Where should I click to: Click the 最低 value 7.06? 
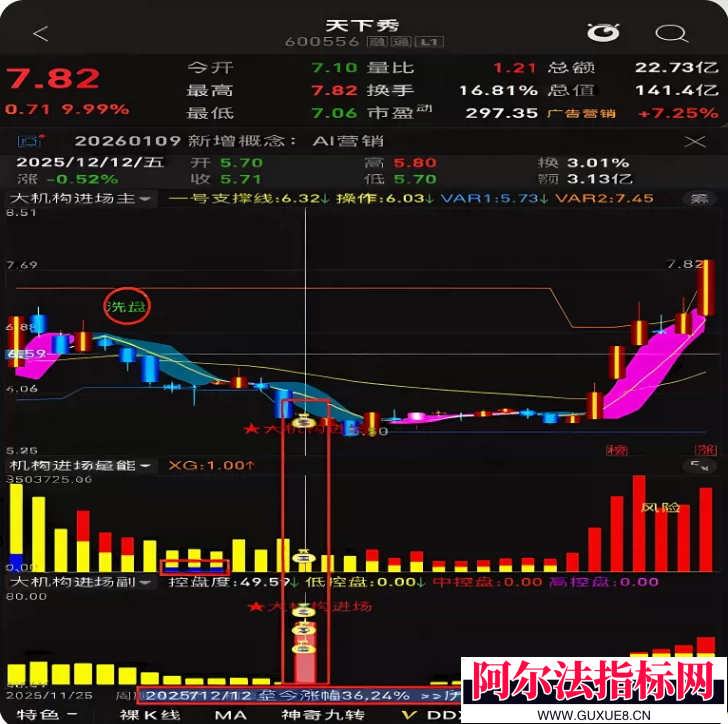tap(334, 113)
